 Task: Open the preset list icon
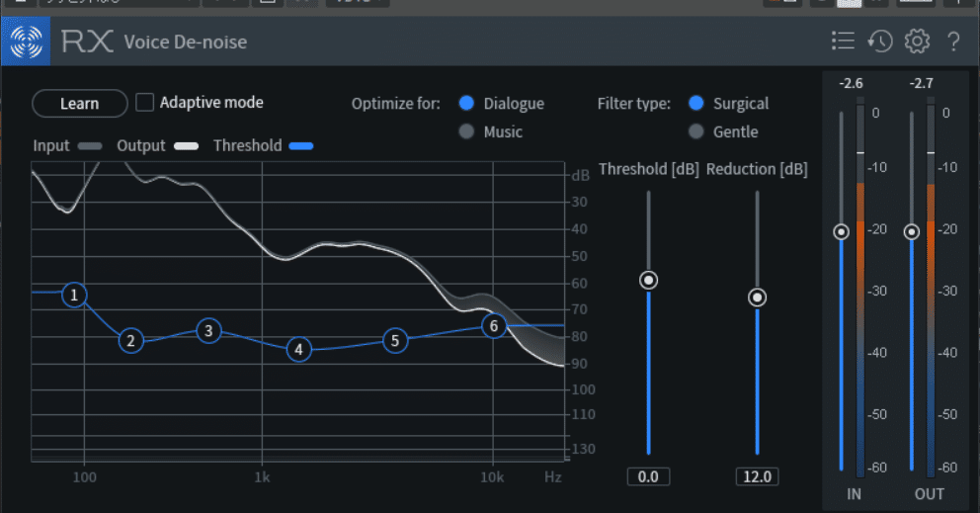click(x=843, y=42)
